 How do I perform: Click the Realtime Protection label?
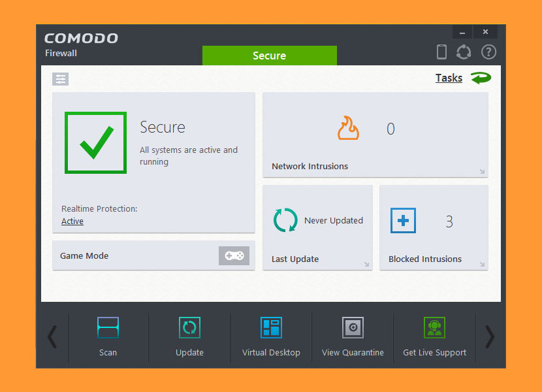click(99, 208)
